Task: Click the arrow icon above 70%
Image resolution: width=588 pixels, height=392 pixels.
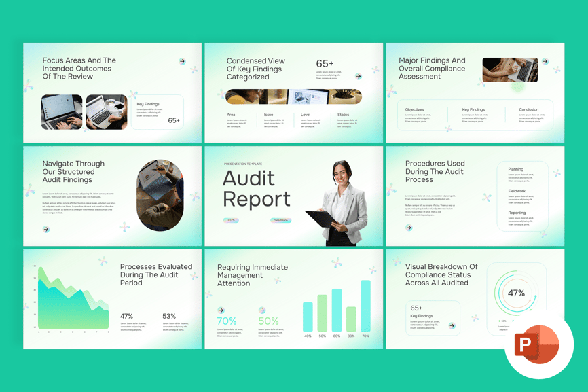Action: coord(221,310)
